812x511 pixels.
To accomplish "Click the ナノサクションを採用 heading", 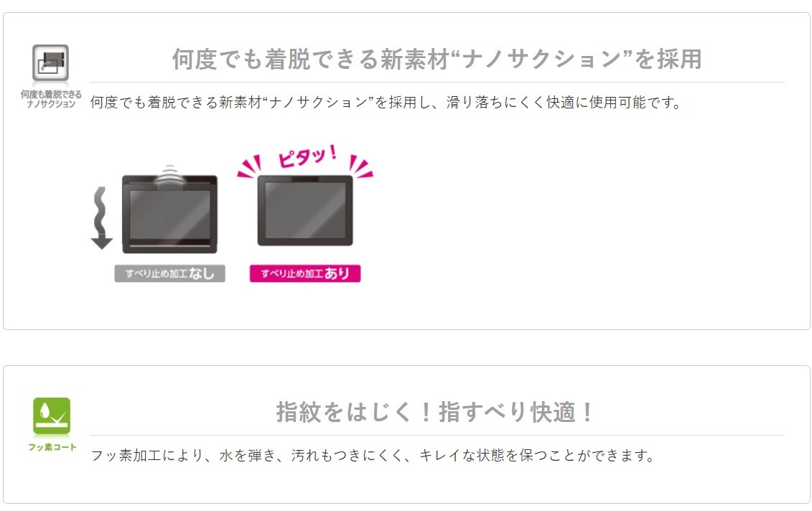I will coord(437,59).
